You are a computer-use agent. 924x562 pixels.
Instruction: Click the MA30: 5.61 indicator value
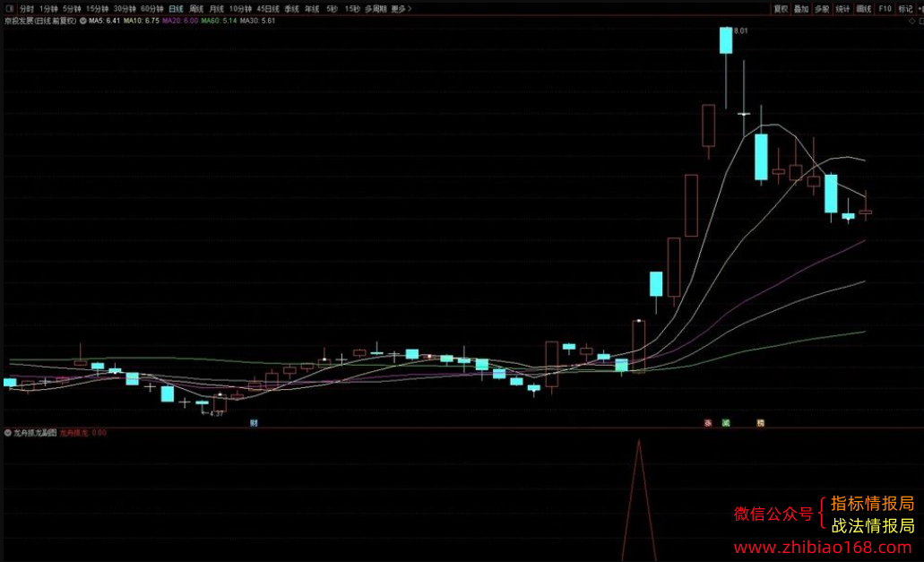click(257, 21)
